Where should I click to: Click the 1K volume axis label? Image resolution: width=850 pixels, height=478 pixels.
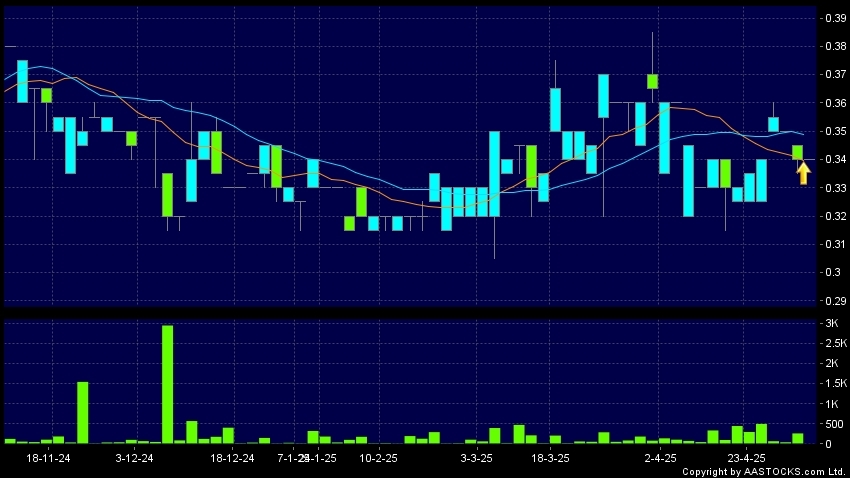[832, 404]
